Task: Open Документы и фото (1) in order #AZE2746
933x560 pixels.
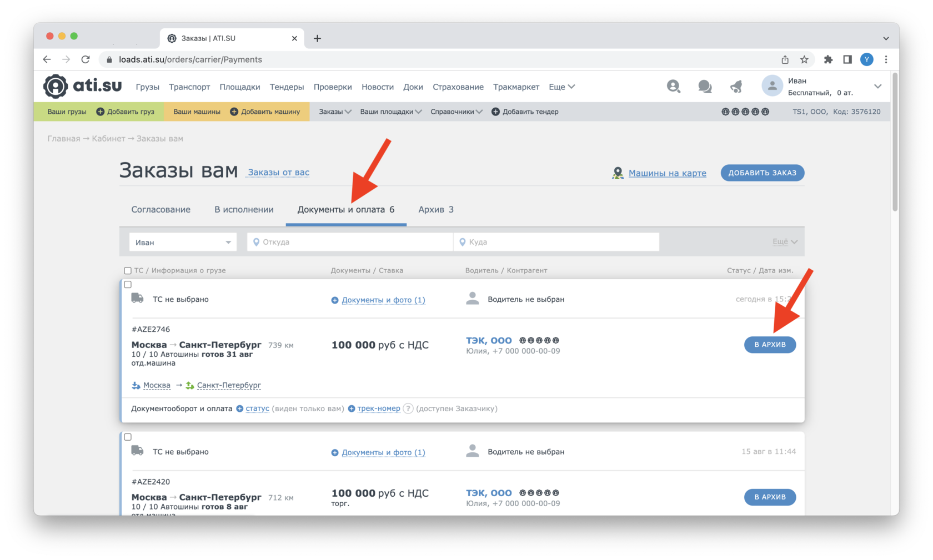Action: pyautogui.click(x=383, y=300)
